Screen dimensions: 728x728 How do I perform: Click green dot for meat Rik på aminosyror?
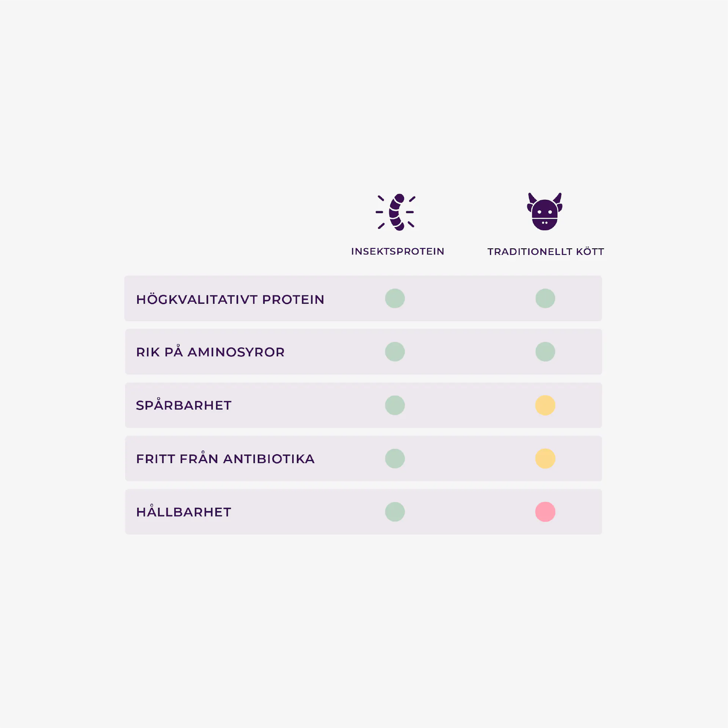click(x=545, y=351)
